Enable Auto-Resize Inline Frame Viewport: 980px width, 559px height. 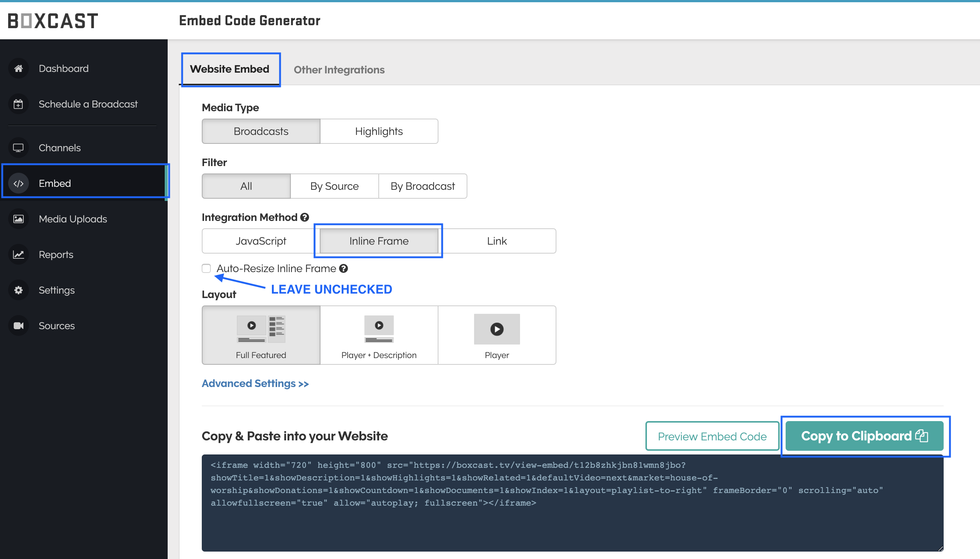click(206, 268)
